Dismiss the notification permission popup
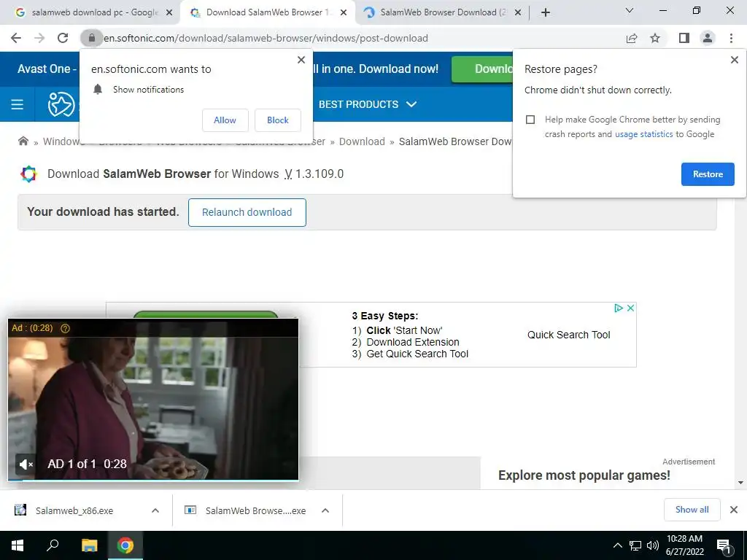The width and height of the screenshot is (747, 560). (301, 60)
